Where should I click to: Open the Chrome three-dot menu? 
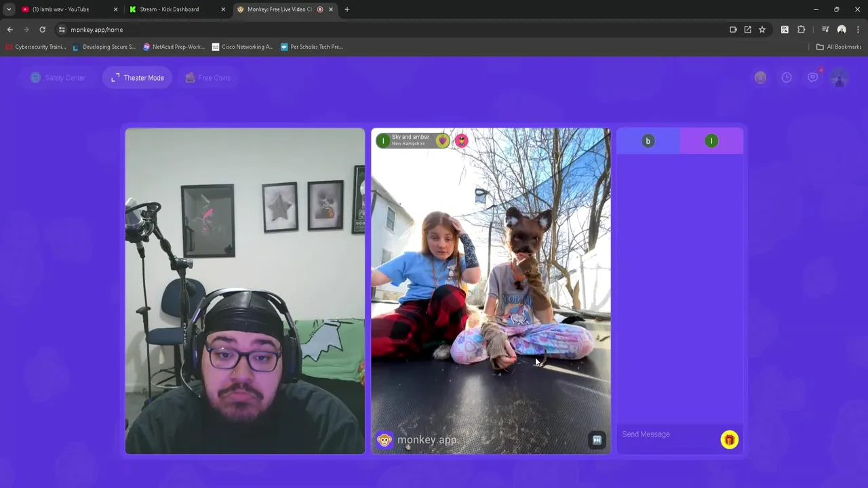[x=858, y=30]
